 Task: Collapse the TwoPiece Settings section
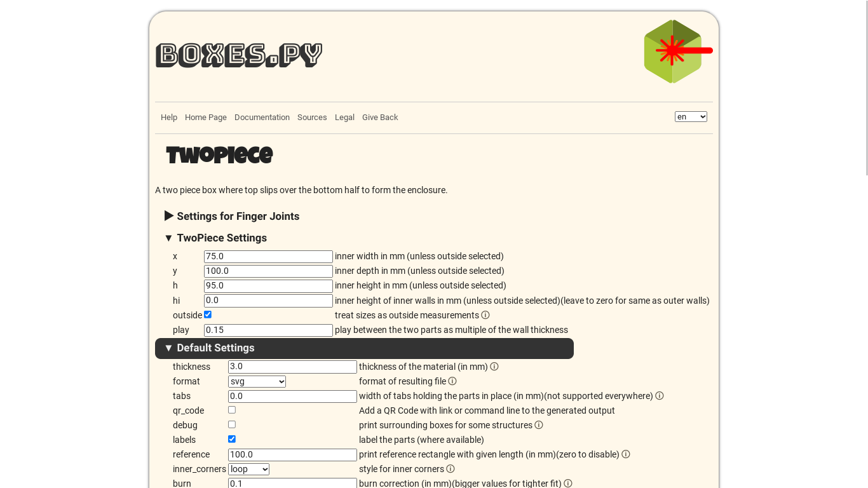click(x=215, y=238)
